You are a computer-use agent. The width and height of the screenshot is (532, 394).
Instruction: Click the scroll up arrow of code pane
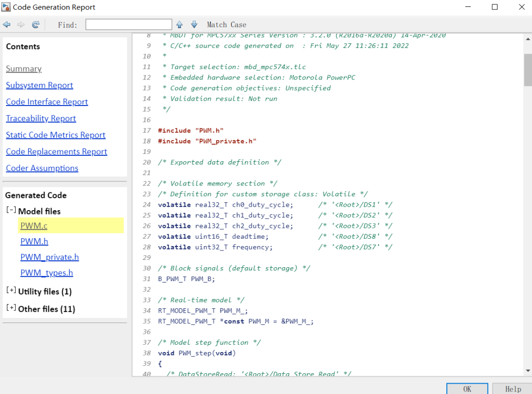click(x=528, y=39)
